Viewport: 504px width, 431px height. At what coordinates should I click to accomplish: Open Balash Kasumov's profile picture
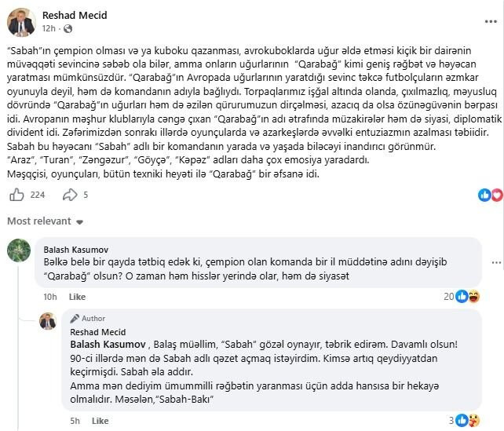tap(19, 250)
